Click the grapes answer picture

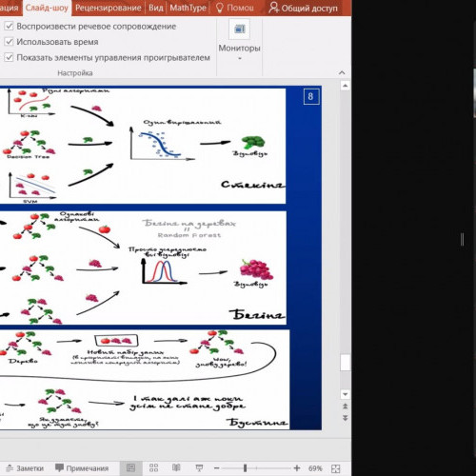pos(256,268)
